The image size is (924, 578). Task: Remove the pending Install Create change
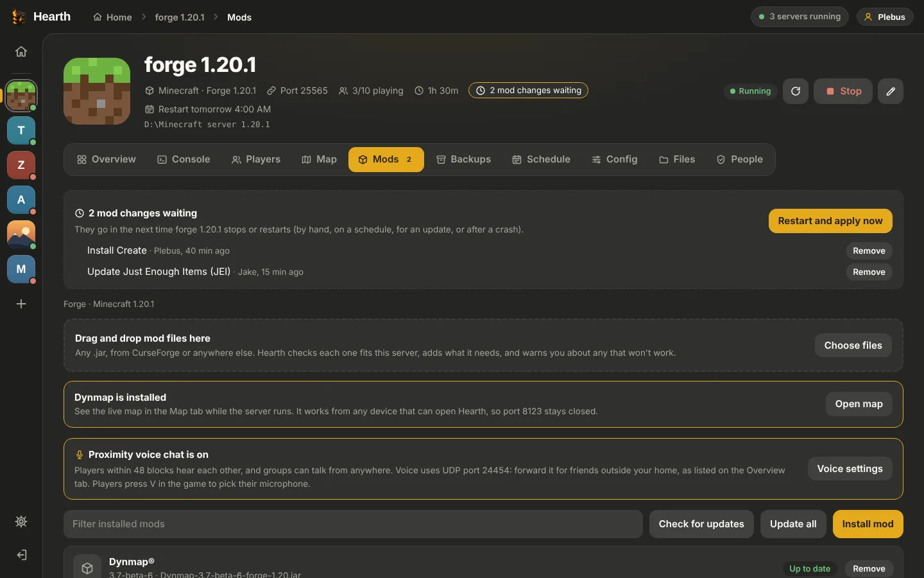[x=869, y=251]
